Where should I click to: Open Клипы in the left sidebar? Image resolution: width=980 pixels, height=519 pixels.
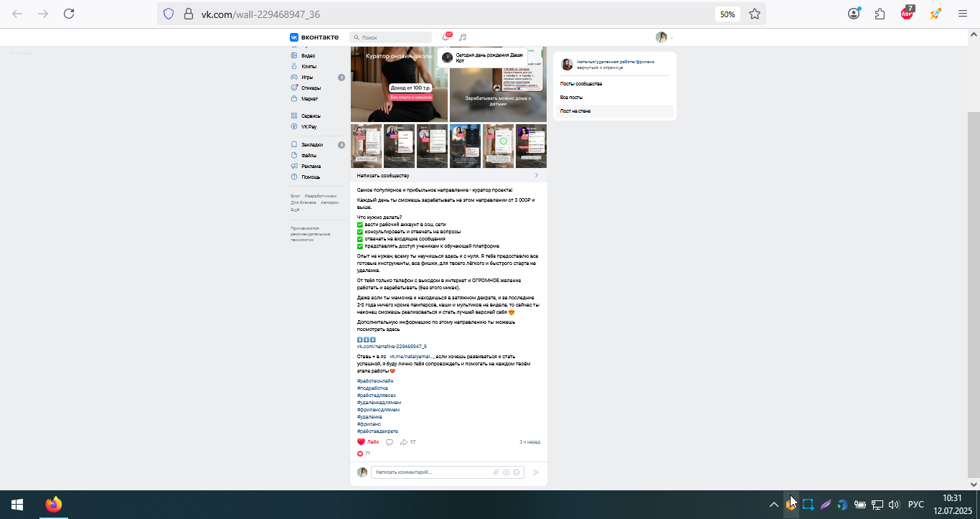click(x=308, y=66)
